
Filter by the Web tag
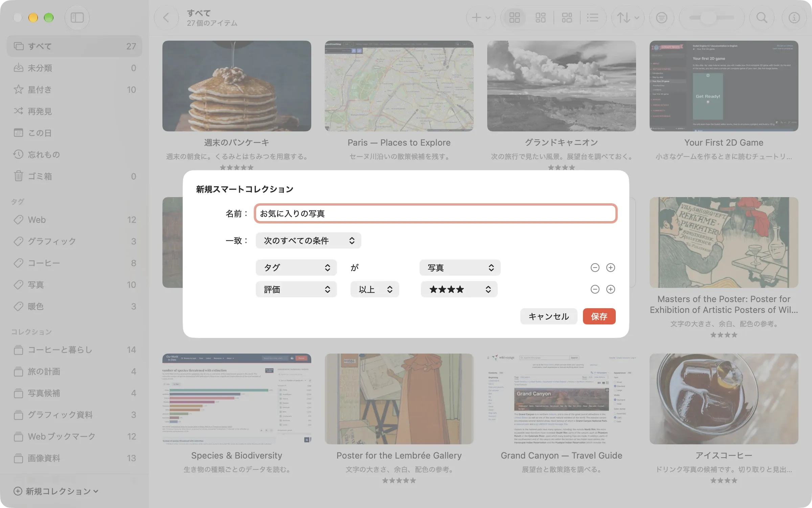pyautogui.click(x=74, y=220)
